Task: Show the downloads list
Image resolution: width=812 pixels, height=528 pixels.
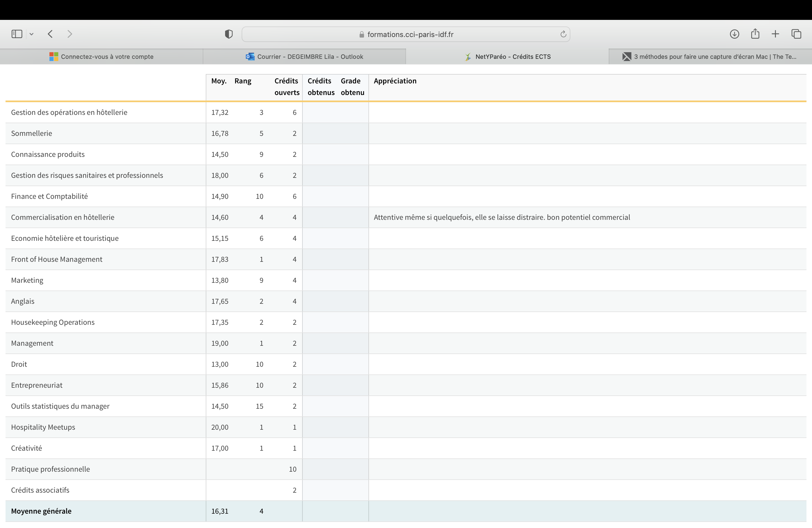Action: pos(734,34)
